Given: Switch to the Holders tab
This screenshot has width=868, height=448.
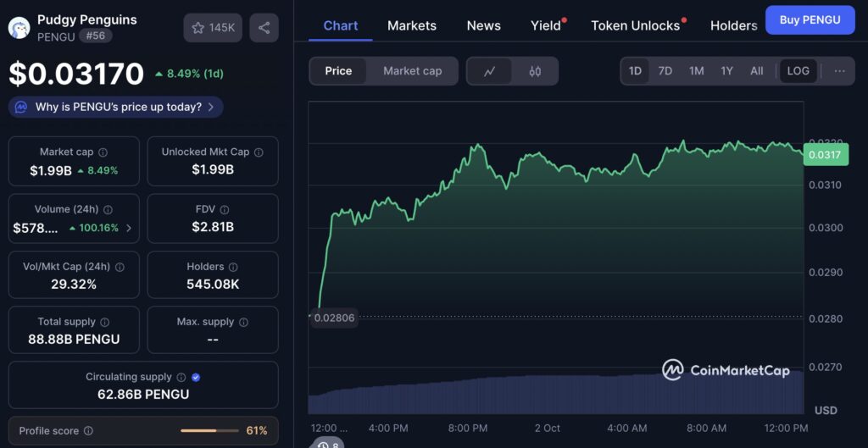Looking at the screenshot, I should click(733, 25).
